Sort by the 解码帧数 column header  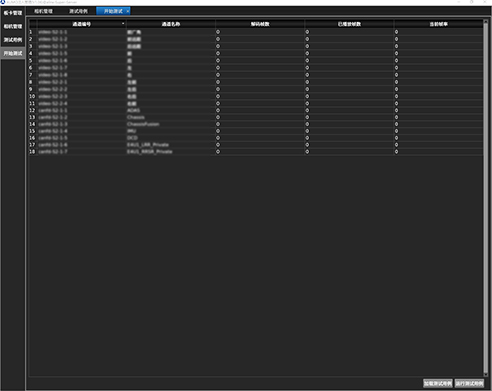coord(260,24)
